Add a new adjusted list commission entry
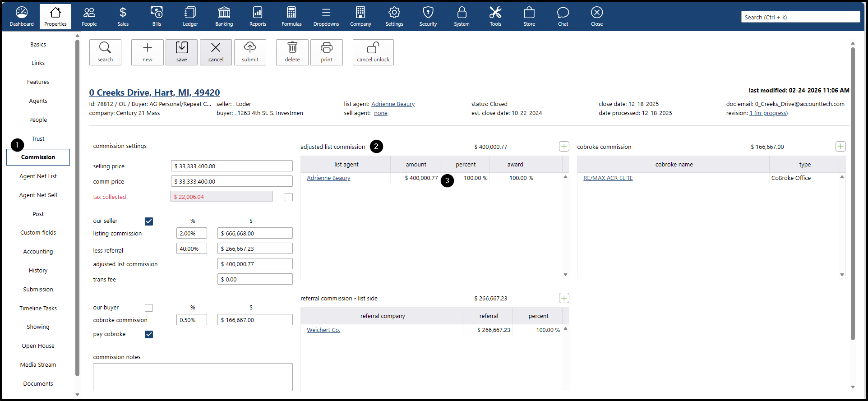Screen dimensions: 868x401 click(x=564, y=147)
